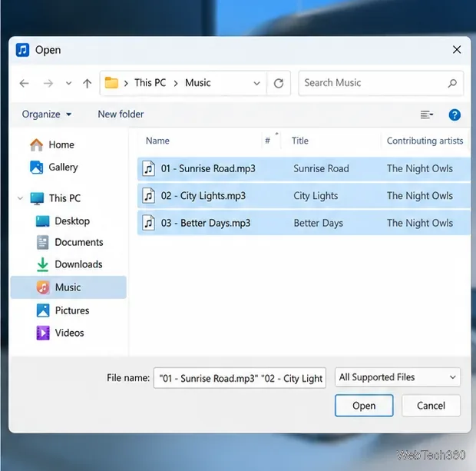The height and width of the screenshot is (471, 476).
Task: Open Videos in navigation pane
Action: point(69,333)
